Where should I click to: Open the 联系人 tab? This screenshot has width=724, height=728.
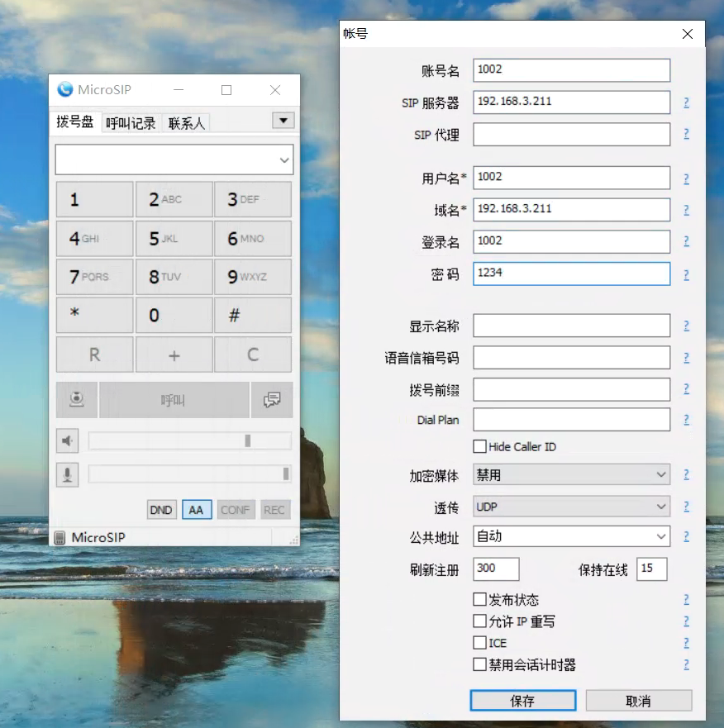[186, 123]
